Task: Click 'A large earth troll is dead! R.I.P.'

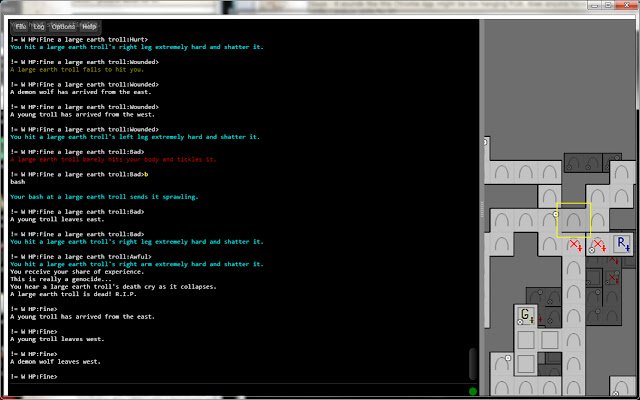Action: click(x=73, y=294)
